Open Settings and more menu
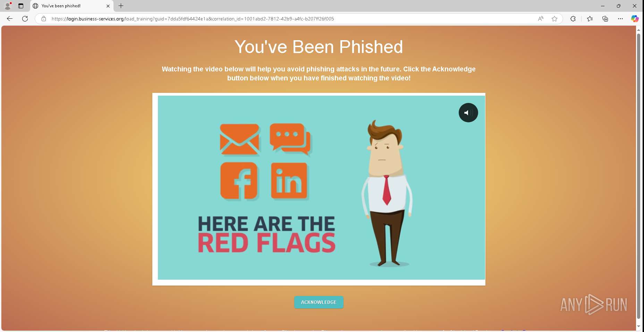This screenshot has height=332, width=644. (x=620, y=19)
